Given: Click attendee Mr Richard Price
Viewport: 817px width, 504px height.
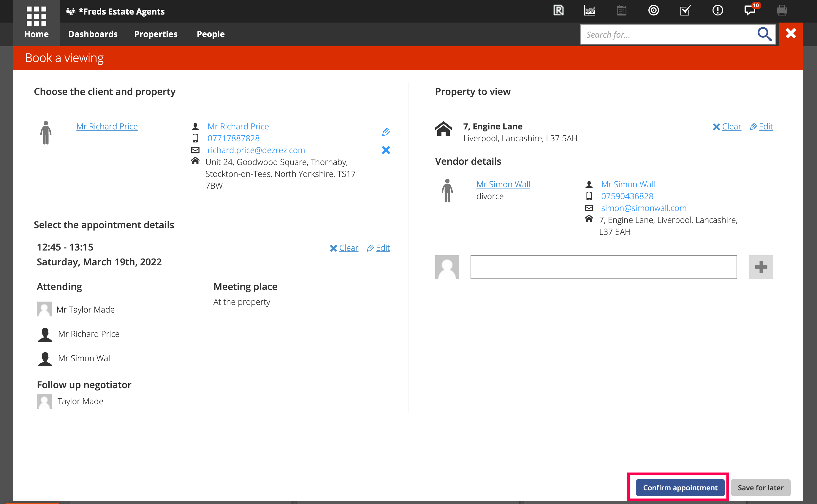Looking at the screenshot, I should [x=89, y=334].
